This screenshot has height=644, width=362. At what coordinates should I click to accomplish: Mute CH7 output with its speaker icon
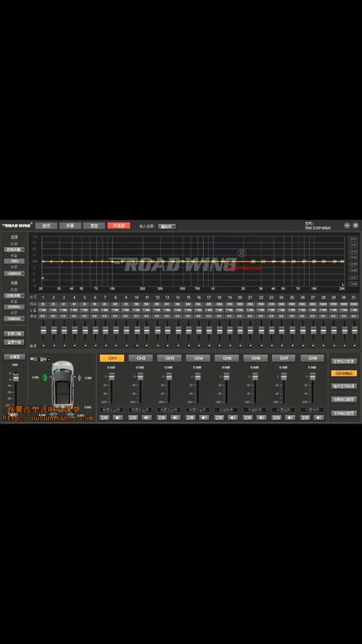pyautogui.click(x=290, y=418)
